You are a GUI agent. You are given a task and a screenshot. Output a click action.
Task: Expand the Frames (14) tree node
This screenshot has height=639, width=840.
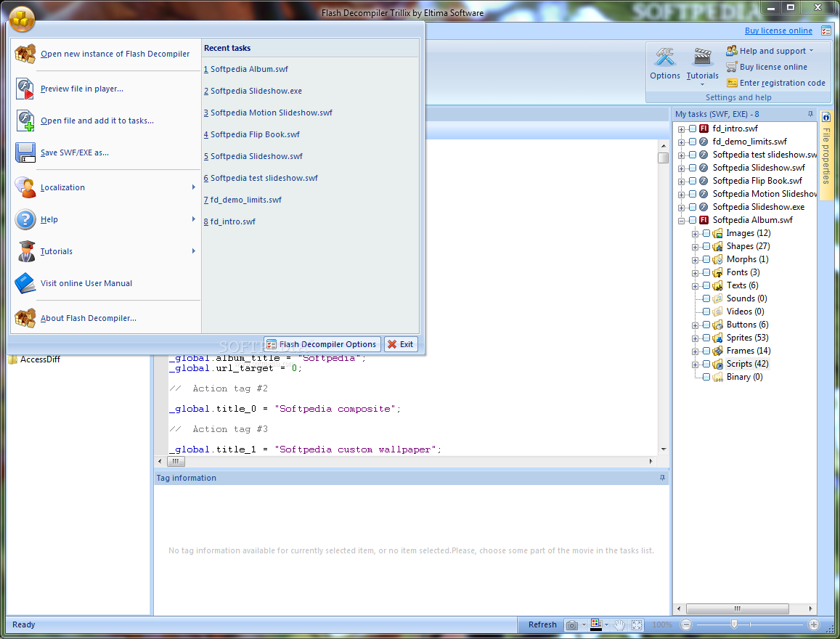[x=695, y=351]
